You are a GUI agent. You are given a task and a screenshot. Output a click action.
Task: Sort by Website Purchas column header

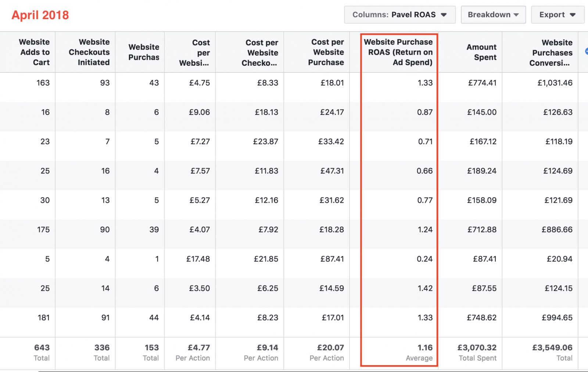pos(144,52)
